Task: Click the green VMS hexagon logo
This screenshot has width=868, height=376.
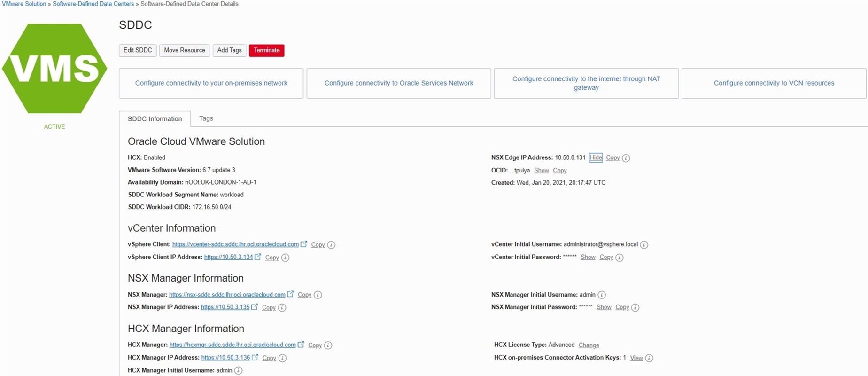Action: (54, 69)
